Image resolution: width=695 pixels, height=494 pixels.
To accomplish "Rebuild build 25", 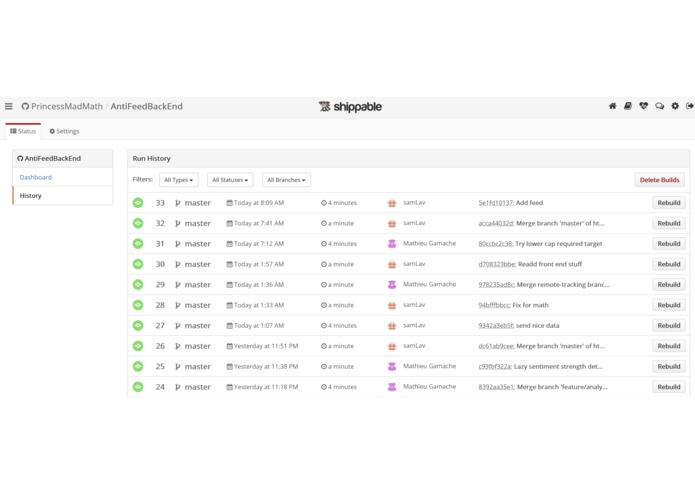I will [669, 366].
